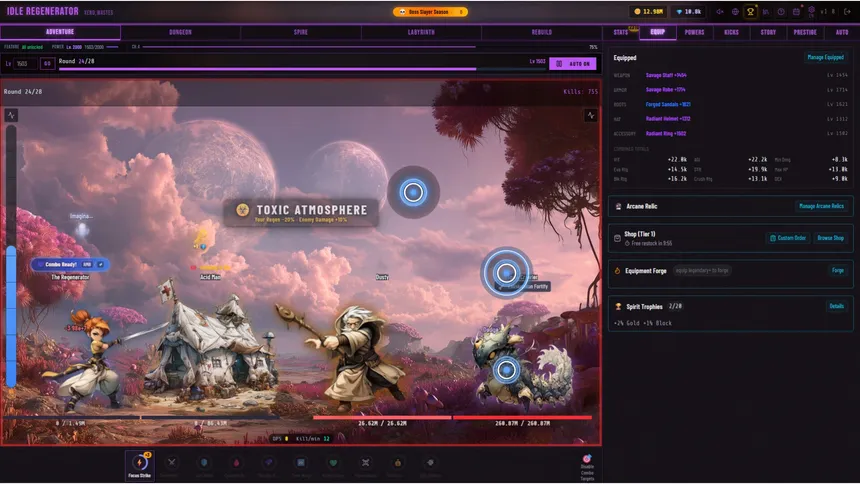Click the Savage Staff weapon entry
This screenshot has width=860, height=484.
coord(666,75)
